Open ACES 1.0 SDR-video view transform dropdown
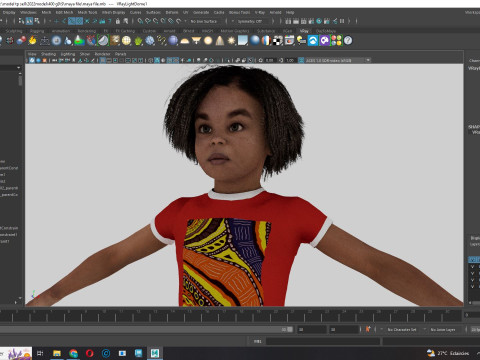This screenshot has width=480, height=360. 338,60
